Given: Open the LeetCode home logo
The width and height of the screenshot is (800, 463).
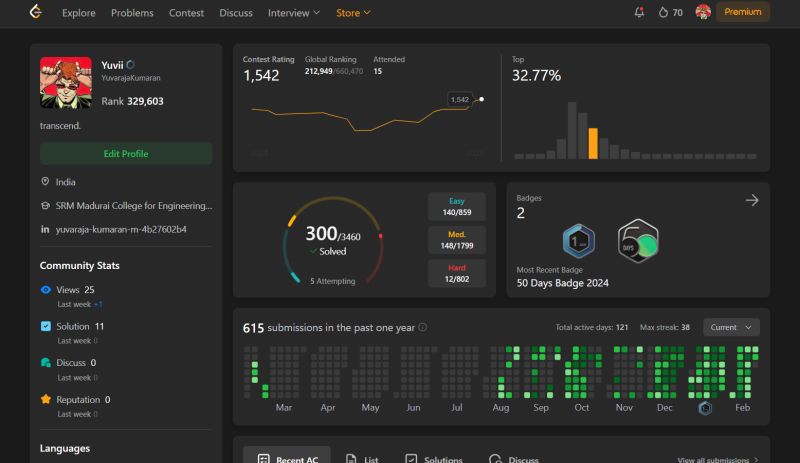Looking at the screenshot, I should pyautogui.click(x=35, y=12).
